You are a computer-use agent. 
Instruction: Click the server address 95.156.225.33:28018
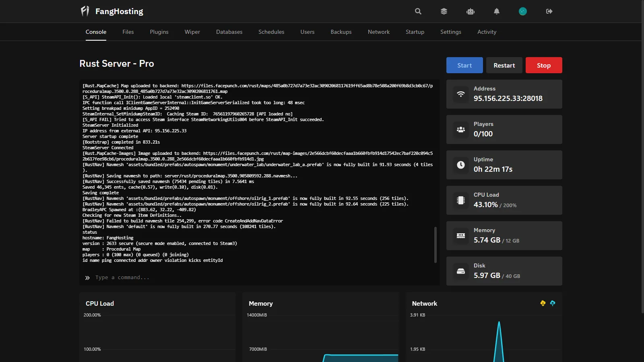click(x=508, y=99)
